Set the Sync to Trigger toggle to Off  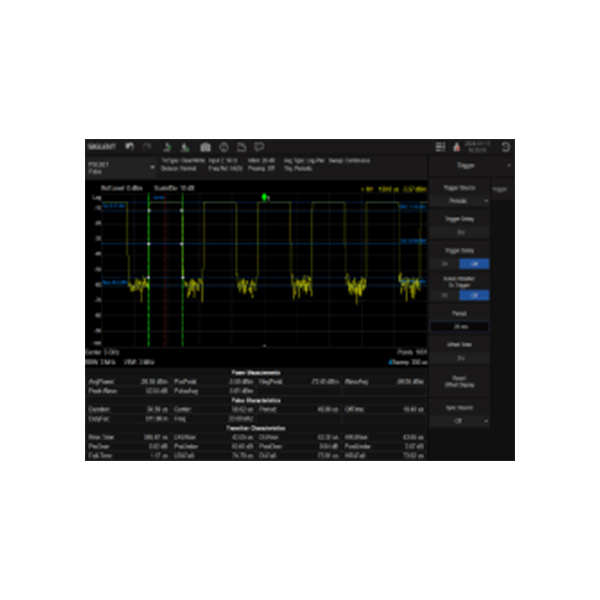474,296
